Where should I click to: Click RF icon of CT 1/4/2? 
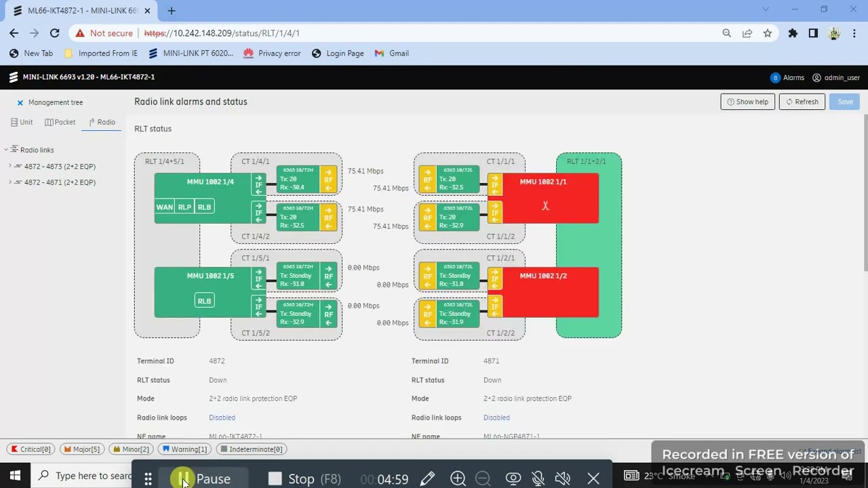pos(328,218)
